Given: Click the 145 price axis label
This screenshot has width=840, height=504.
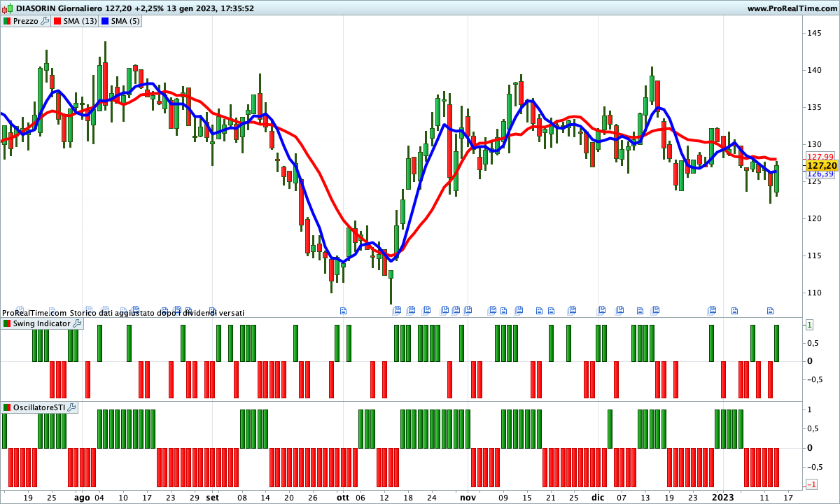Looking at the screenshot, I should click(815, 33).
